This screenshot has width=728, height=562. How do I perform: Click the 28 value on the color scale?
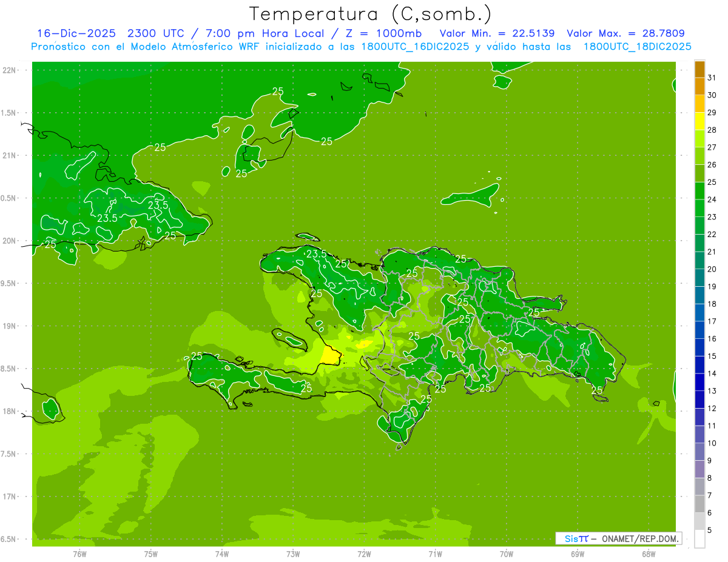click(712, 130)
